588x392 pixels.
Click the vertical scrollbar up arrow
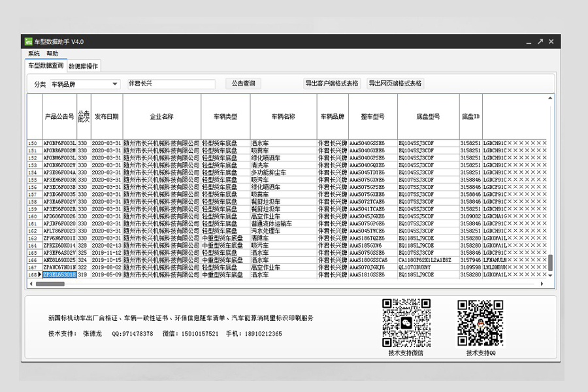[x=550, y=99]
